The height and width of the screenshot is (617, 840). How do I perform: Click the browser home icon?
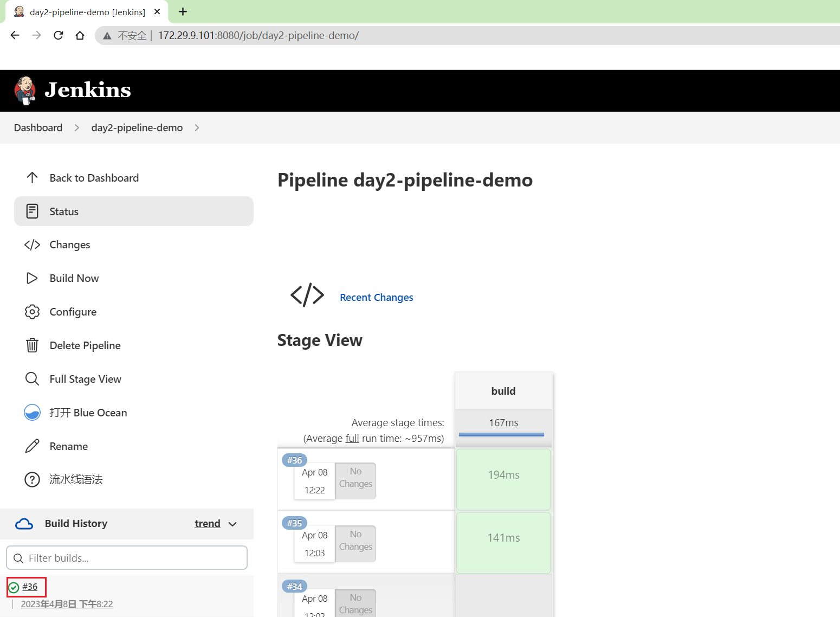80,35
